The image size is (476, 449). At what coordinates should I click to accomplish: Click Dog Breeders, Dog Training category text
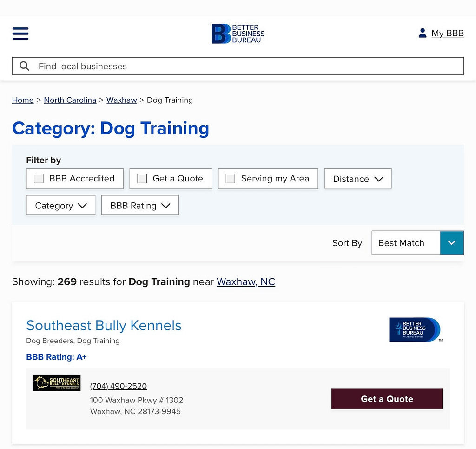pyautogui.click(x=73, y=341)
